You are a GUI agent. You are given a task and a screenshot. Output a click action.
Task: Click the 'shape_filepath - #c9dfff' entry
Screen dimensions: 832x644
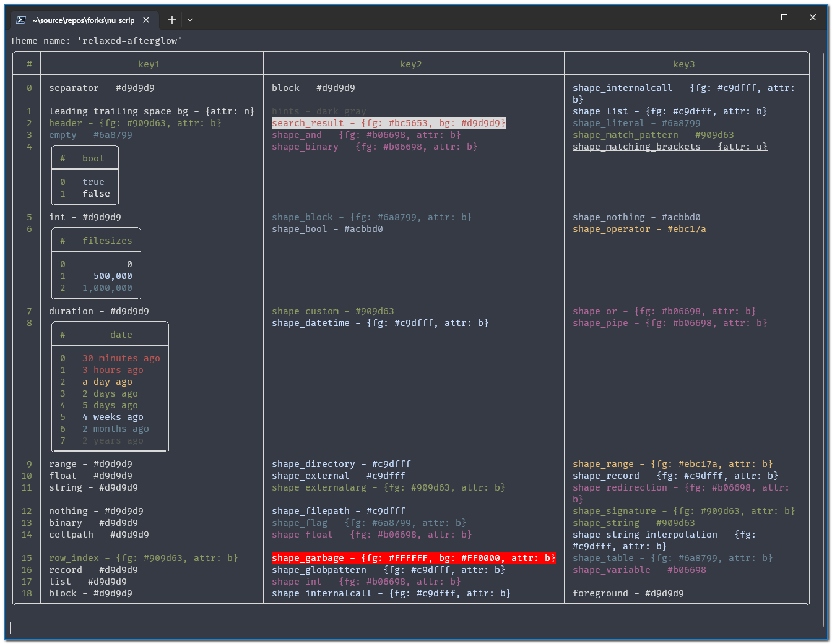(339, 511)
